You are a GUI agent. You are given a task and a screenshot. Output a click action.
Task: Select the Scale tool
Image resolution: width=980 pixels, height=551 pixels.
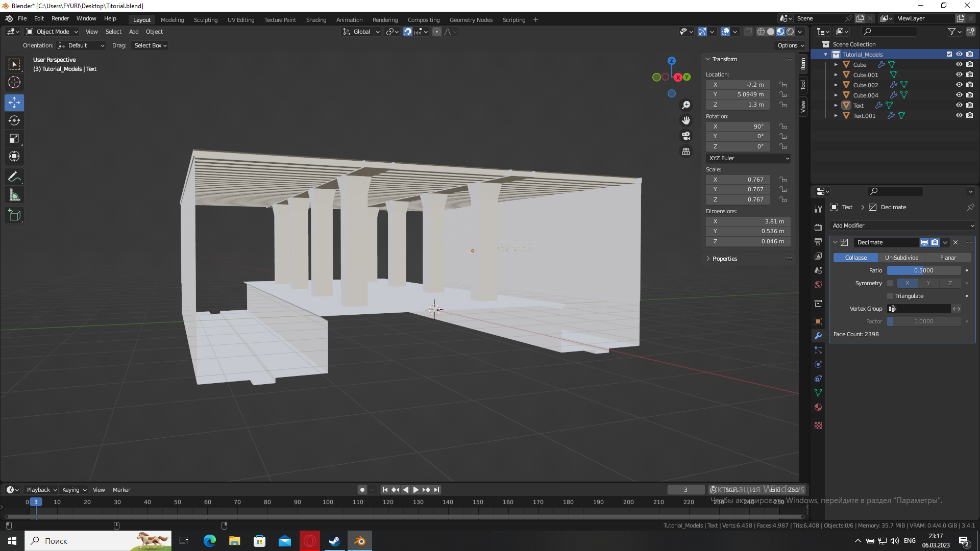14,139
